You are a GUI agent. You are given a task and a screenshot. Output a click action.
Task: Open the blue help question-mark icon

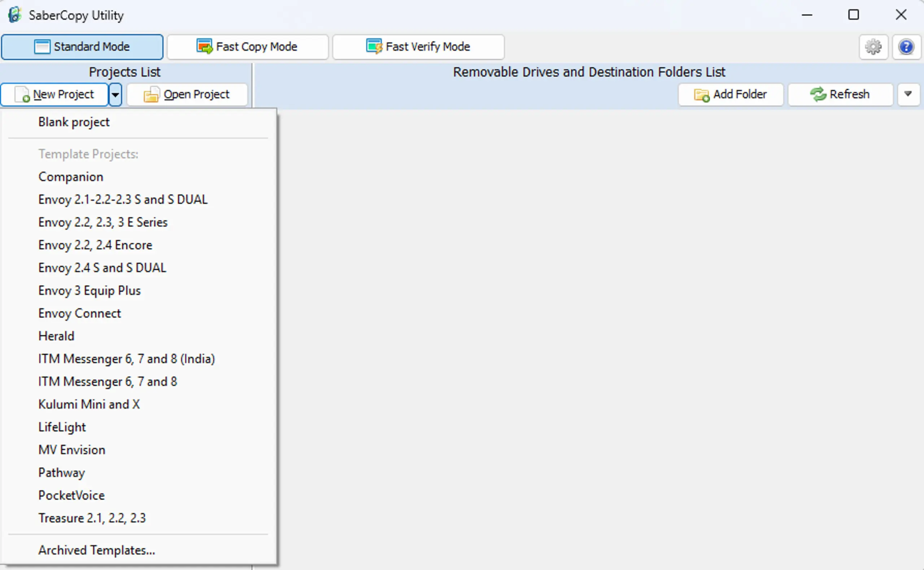[906, 47]
